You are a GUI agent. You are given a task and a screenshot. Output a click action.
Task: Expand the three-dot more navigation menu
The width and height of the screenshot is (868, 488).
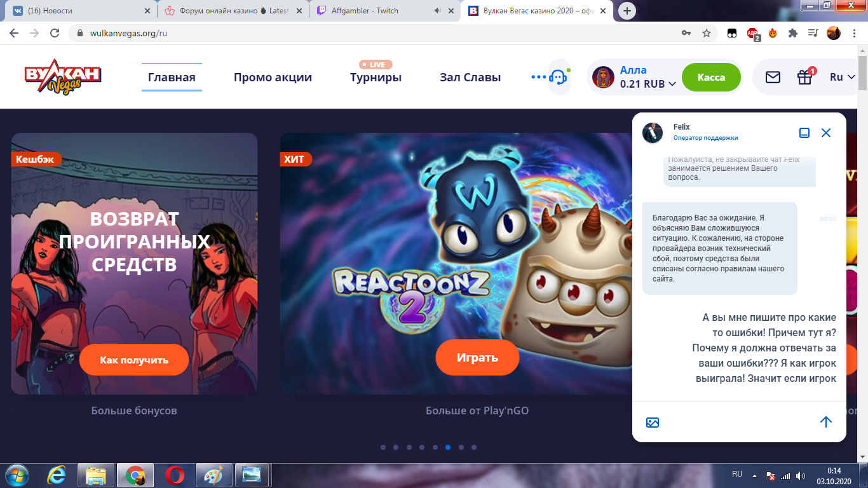(x=539, y=77)
